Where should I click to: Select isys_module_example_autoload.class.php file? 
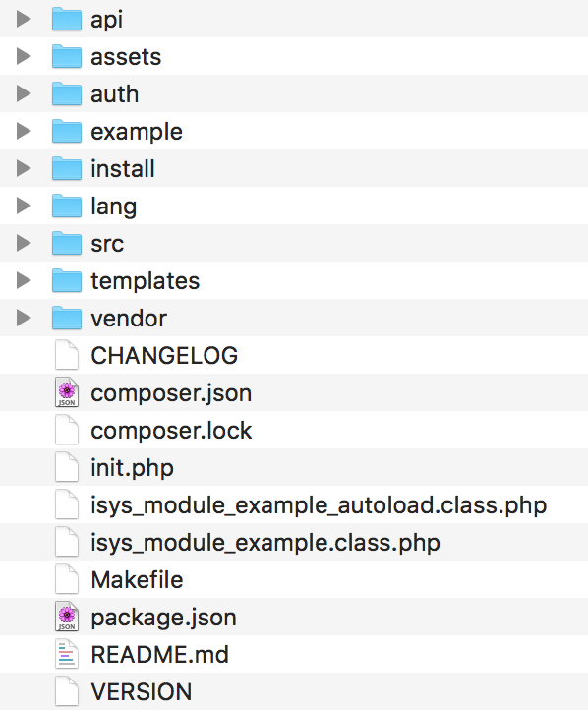point(294,504)
